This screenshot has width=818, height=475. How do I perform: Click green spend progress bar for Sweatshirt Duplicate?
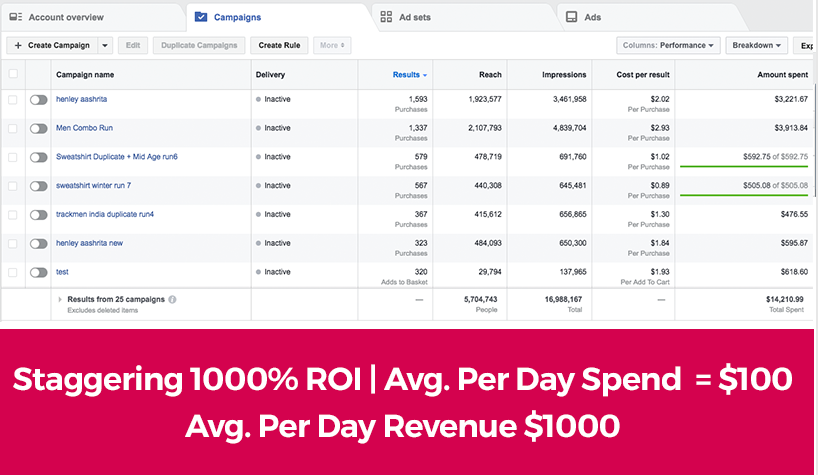coord(743,167)
